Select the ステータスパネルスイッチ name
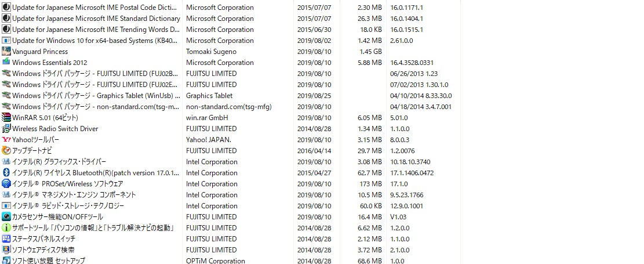This screenshot has width=644, height=264. [x=43, y=239]
